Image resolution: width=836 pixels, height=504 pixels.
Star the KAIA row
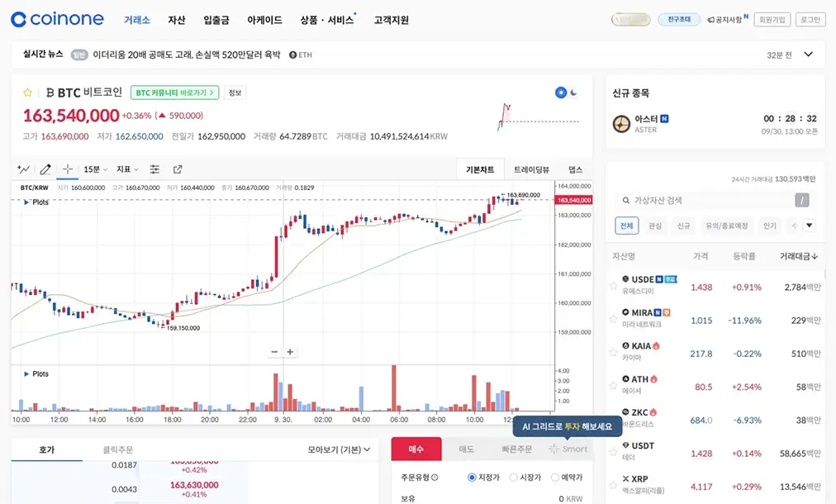pos(613,353)
